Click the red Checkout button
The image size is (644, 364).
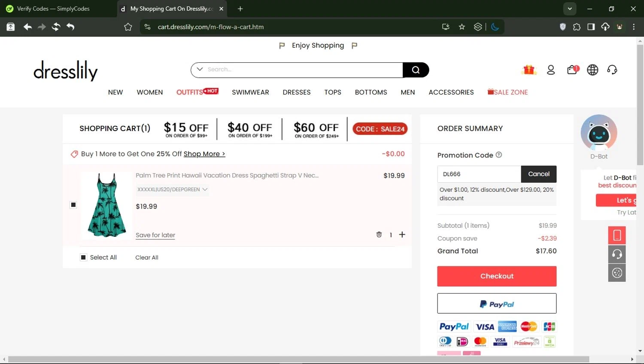[497, 276]
